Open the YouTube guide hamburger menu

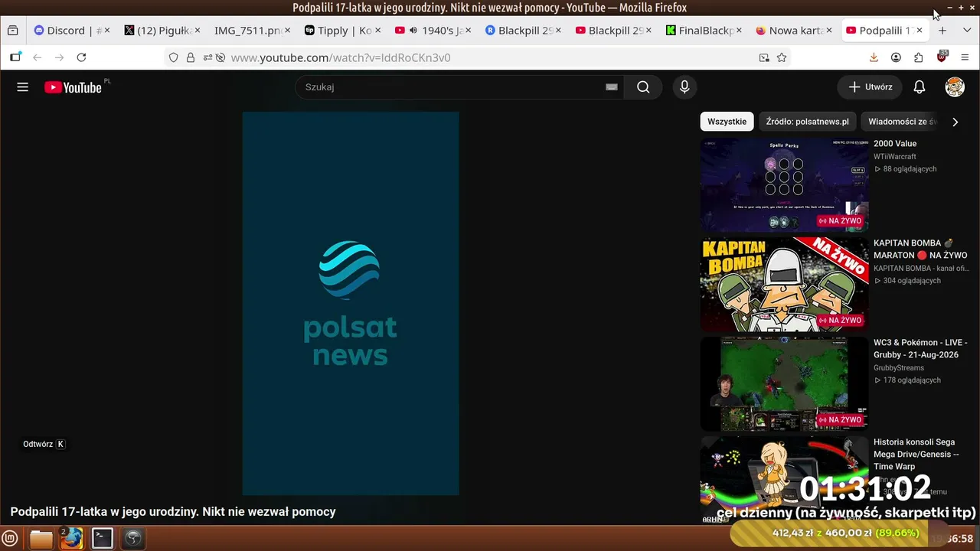[x=22, y=87]
